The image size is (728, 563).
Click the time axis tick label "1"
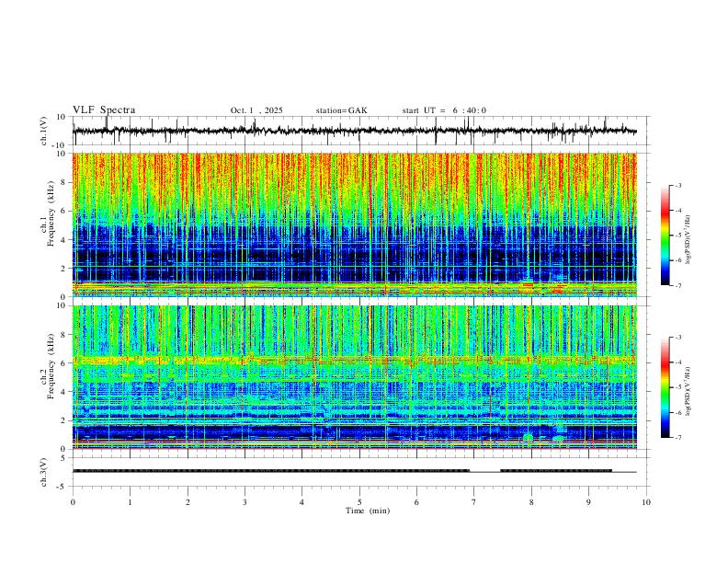130,502
